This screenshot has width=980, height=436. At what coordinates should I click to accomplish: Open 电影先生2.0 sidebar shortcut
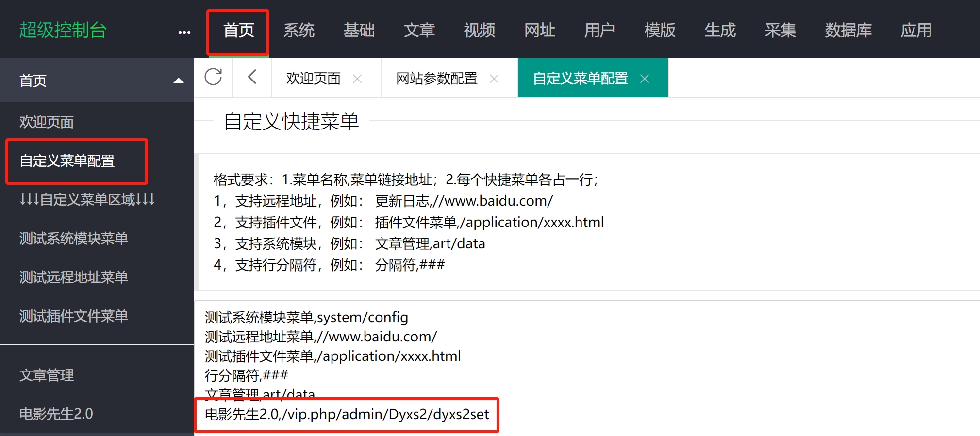coord(56,414)
